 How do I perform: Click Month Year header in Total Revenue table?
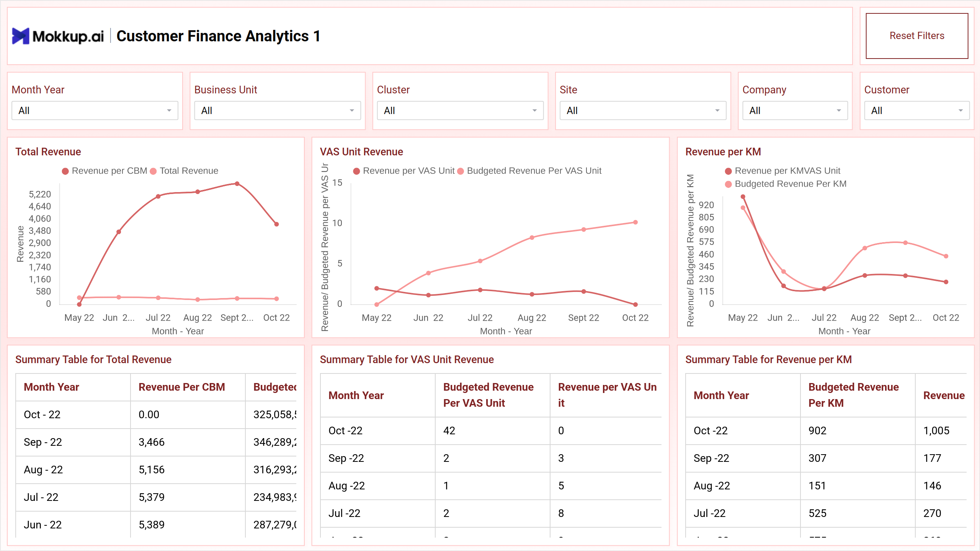coord(51,387)
